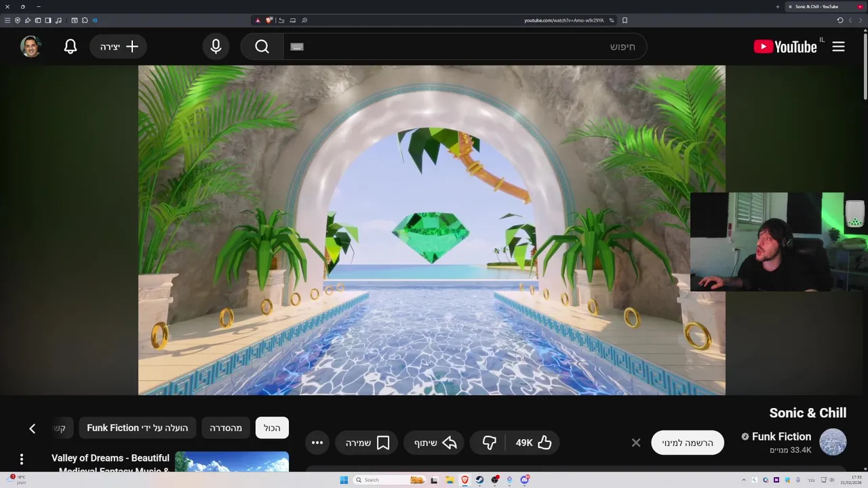The height and width of the screenshot is (488, 868).
Task: Start voice search with the microphone
Action: (x=216, y=46)
